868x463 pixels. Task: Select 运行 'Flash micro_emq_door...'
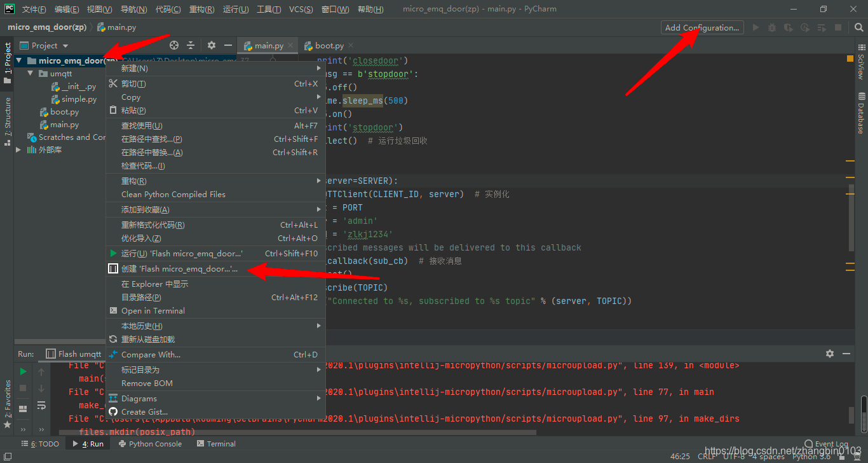pos(215,254)
